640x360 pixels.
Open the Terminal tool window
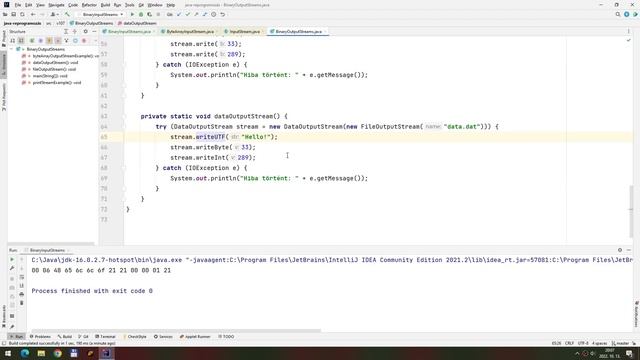pos(105,337)
